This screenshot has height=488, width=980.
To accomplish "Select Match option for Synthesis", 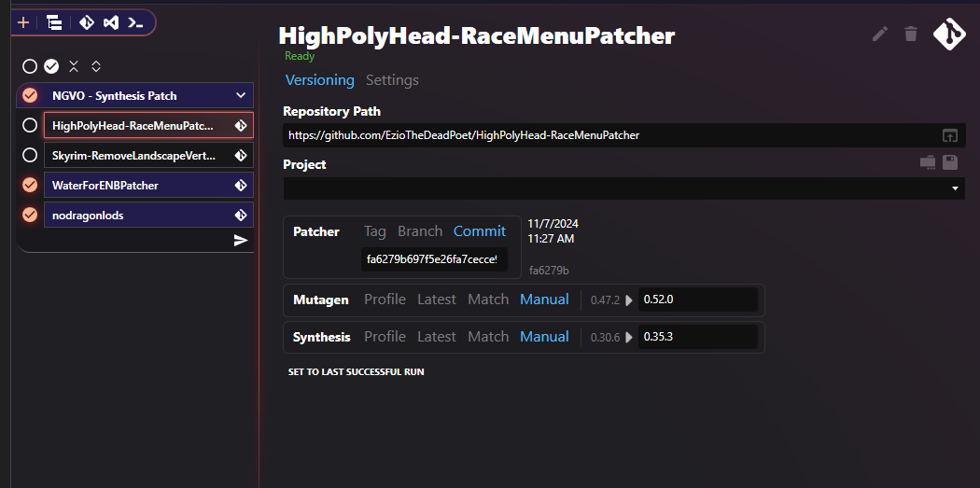I will click(488, 337).
